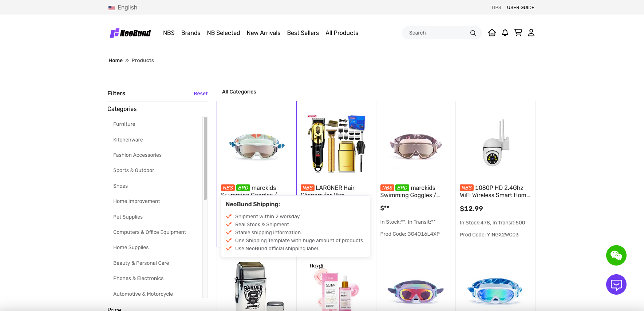Select the Home Supplies category

131,247
